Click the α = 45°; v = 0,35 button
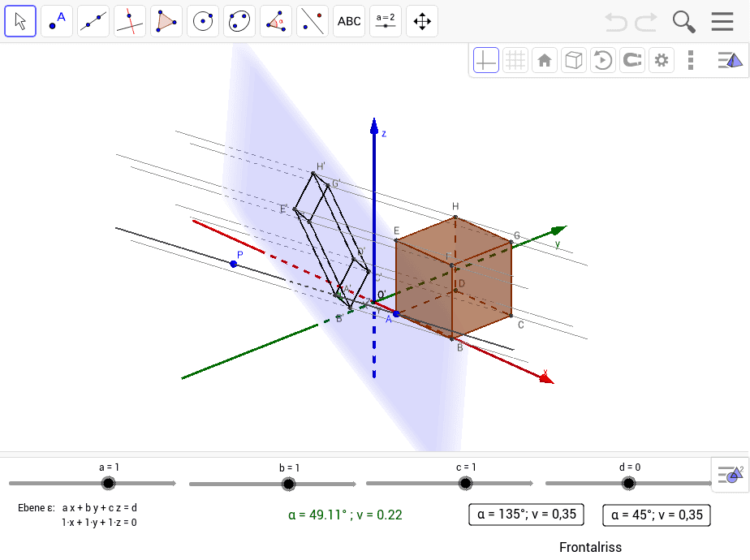This screenshot has height=560, width=750. [657, 515]
